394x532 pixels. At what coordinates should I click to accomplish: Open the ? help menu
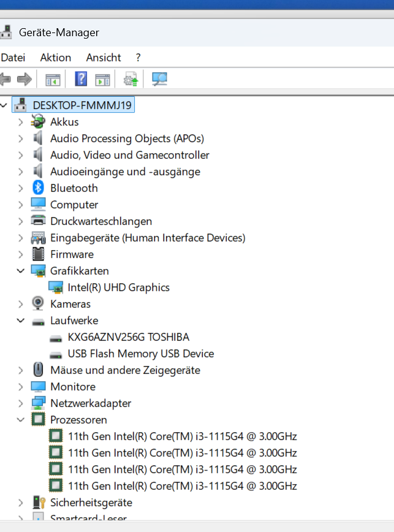(x=138, y=58)
